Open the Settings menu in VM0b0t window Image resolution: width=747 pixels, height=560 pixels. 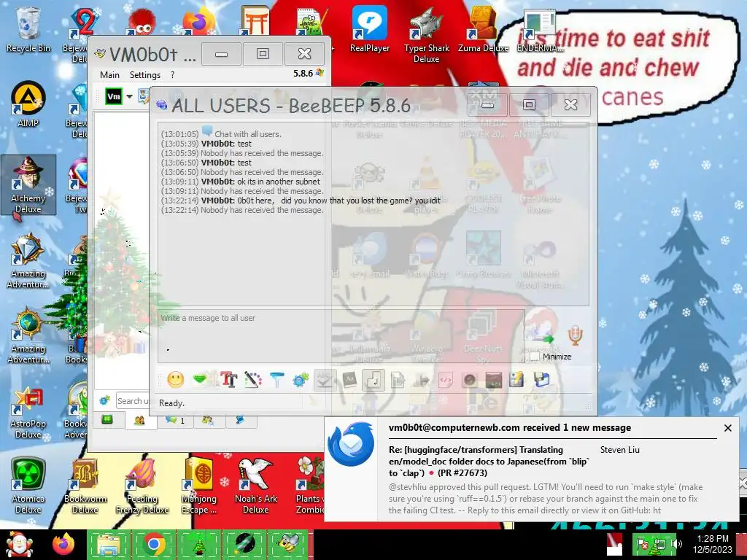(145, 75)
